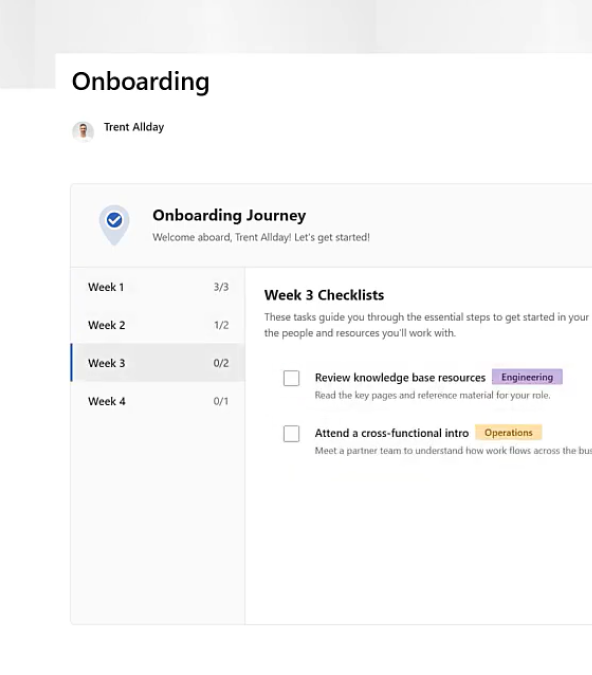Click Trent Allday's profile avatar
This screenshot has width=592, height=675.
pyautogui.click(x=83, y=131)
